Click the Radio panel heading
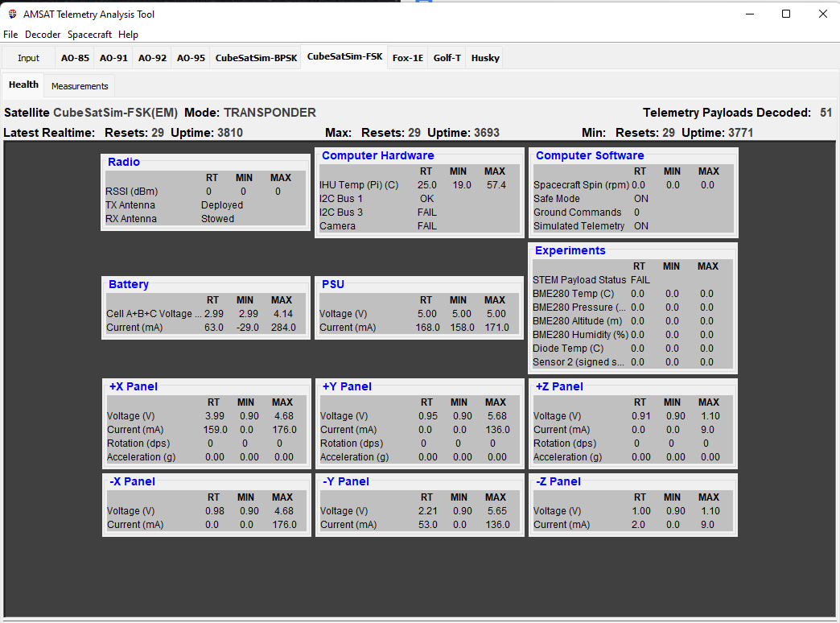 pyautogui.click(x=124, y=162)
